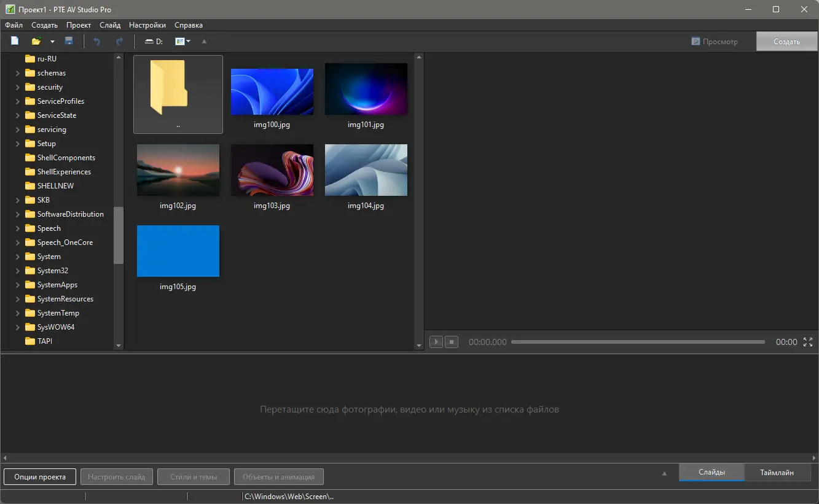819x504 pixels.
Task: Expand the SoftwareDistribution folder
Action: point(18,214)
